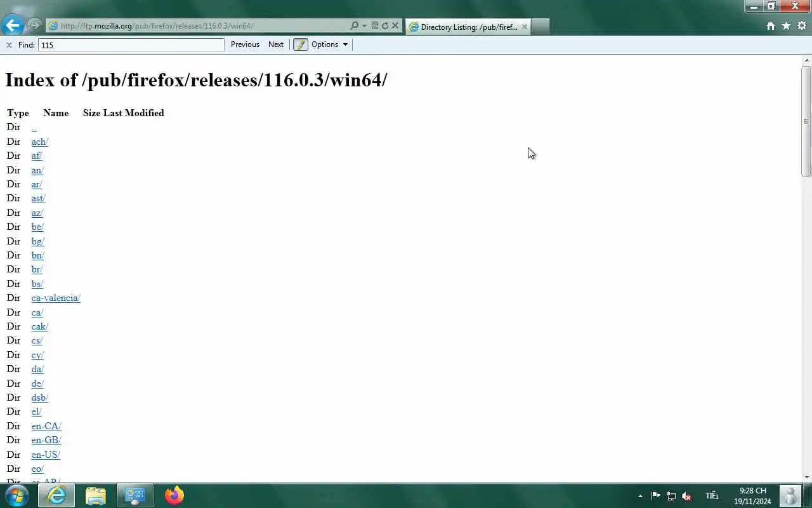Open the en-US/ directory
The height and width of the screenshot is (508, 812).
tap(46, 455)
